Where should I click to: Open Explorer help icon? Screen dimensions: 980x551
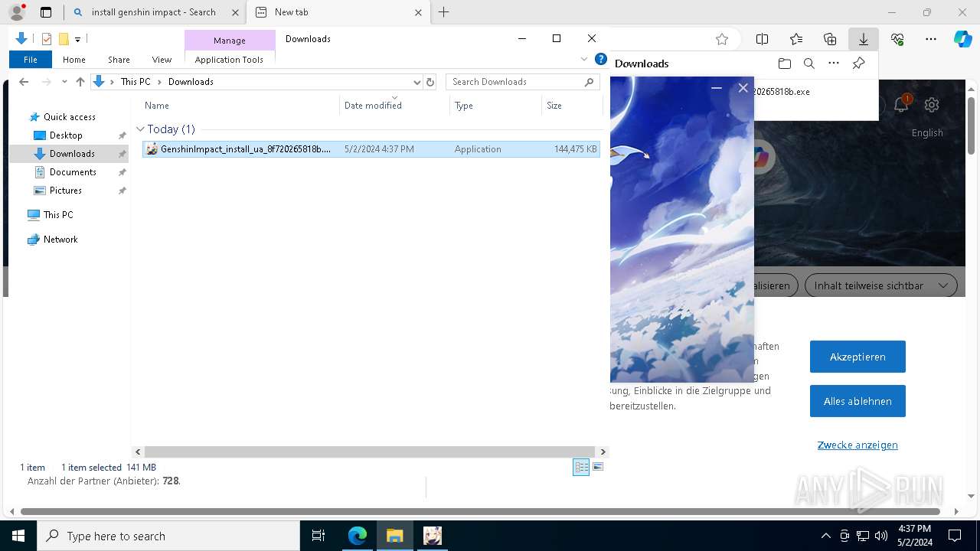tap(601, 59)
